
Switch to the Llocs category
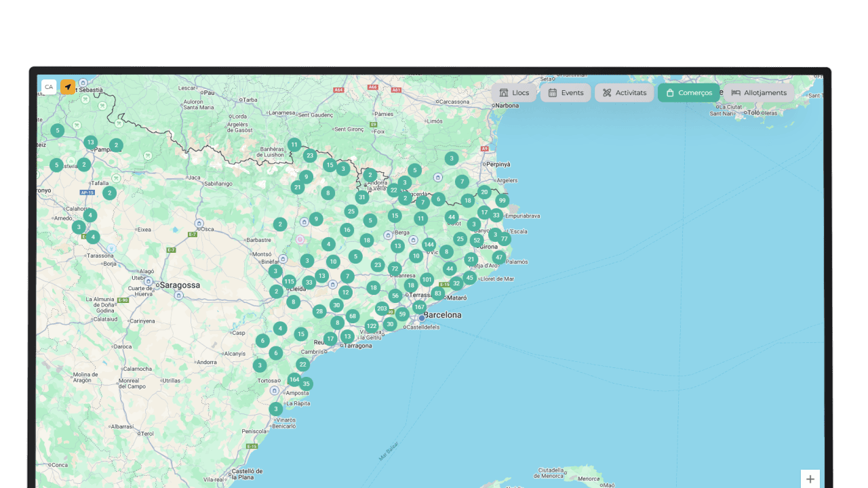pos(515,92)
